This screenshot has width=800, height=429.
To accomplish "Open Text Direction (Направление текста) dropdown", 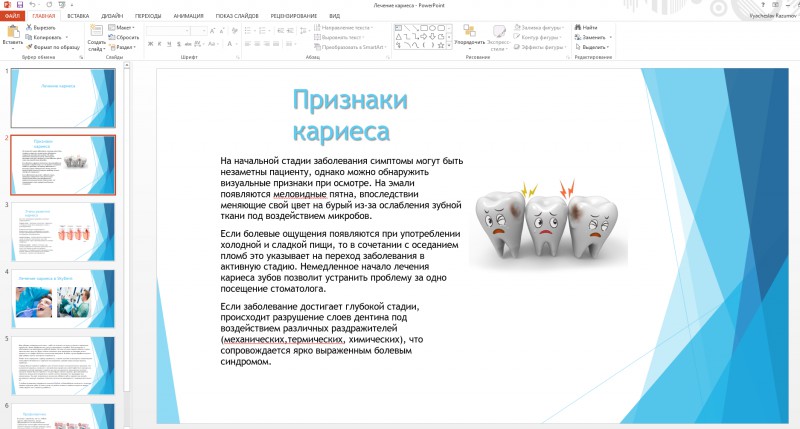I will [x=343, y=28].
